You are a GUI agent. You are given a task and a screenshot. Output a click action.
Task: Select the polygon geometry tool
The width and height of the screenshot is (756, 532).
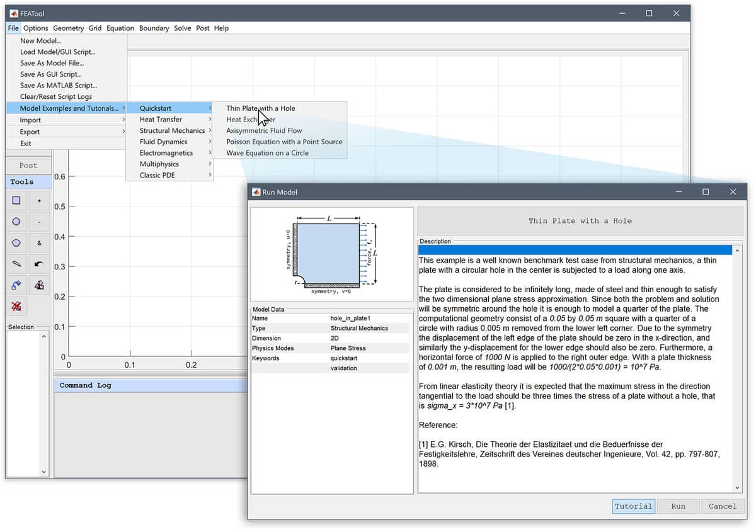point(16,242)
